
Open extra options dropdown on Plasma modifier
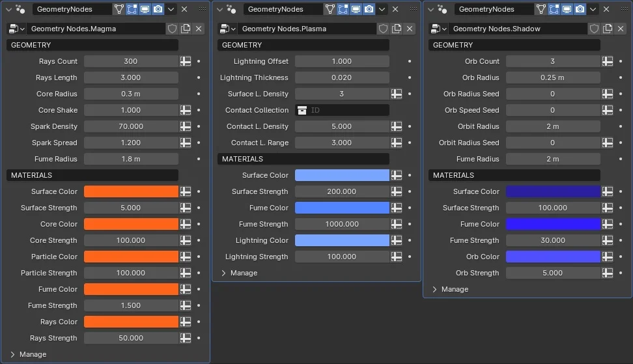click(382, 9)
